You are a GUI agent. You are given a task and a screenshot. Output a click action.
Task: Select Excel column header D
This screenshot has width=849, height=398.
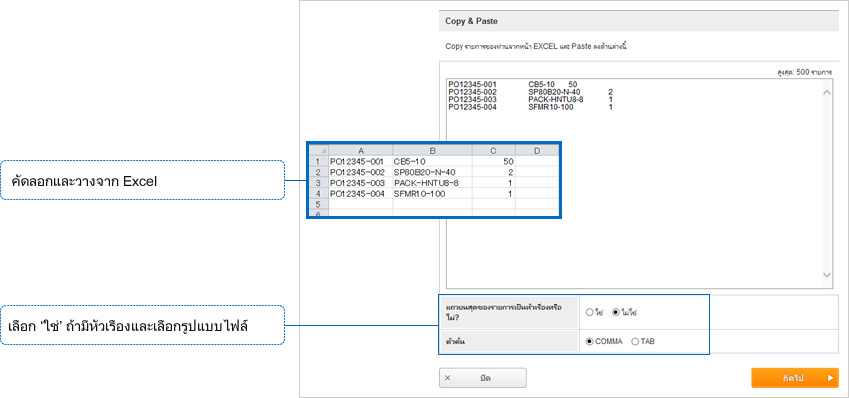(537, 151)
